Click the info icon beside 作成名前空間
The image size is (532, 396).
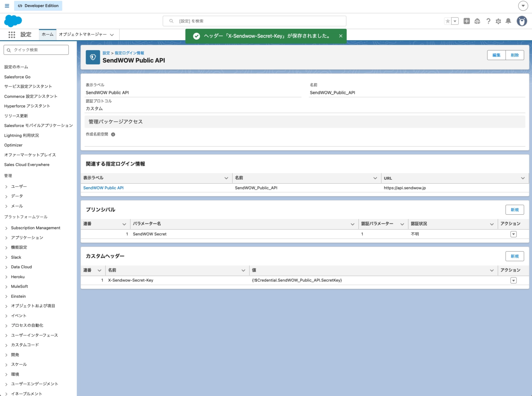[113, 134]
